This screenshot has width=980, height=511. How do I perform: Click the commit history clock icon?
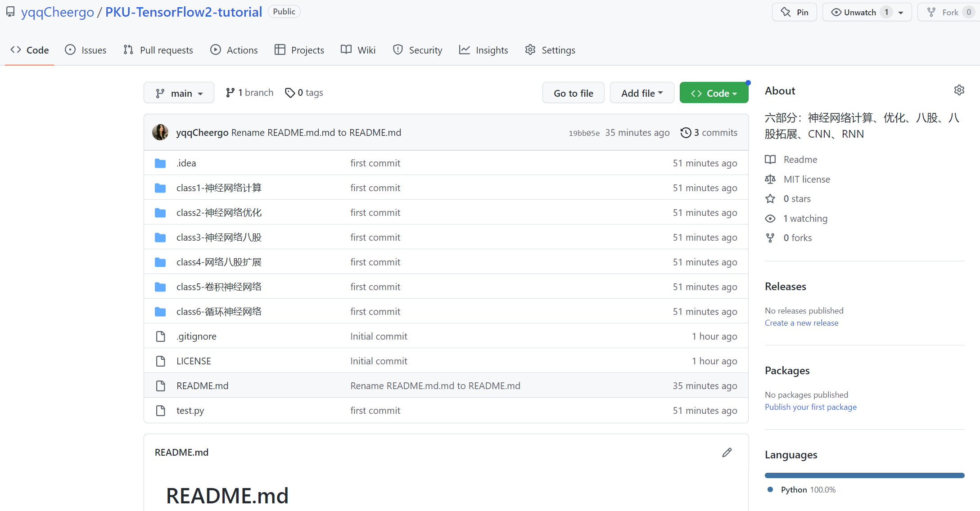pos(686,133)
